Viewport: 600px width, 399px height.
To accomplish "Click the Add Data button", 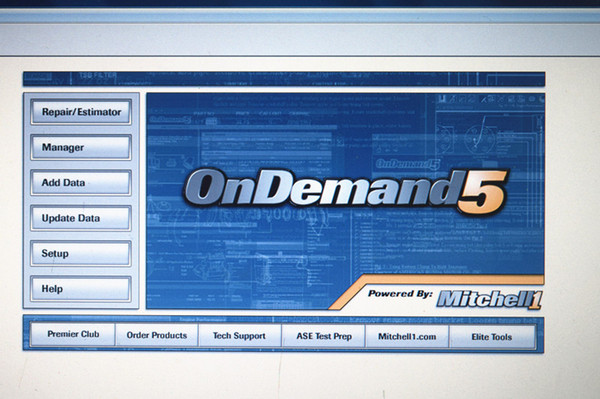I will pyautogui.click(x=81, y=182).
